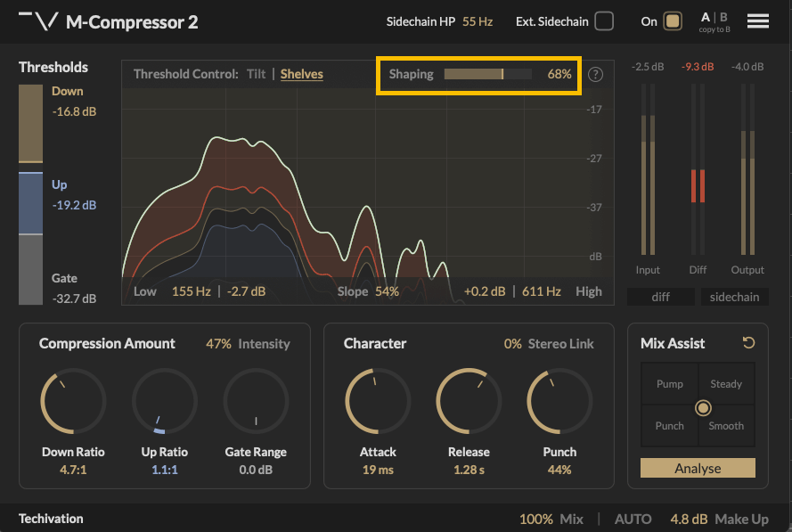Click the Gate -32.7 dB value

pyautogui.click(x=74, y=299)
